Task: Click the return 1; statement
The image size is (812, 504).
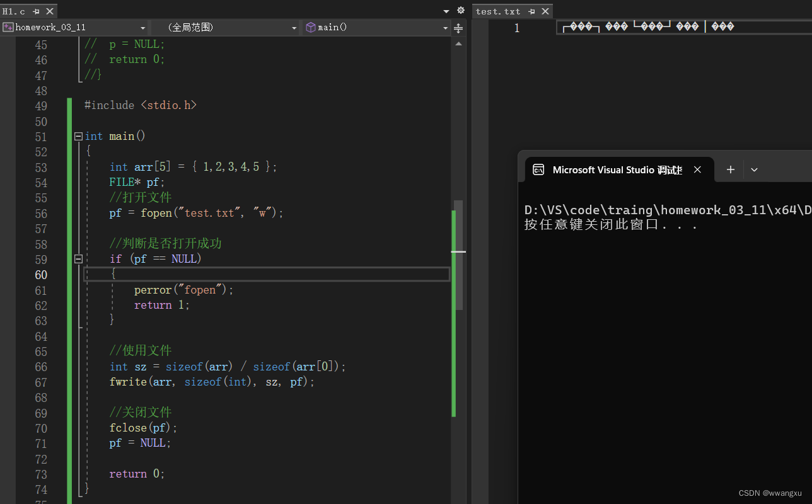Action: (162, 305)
